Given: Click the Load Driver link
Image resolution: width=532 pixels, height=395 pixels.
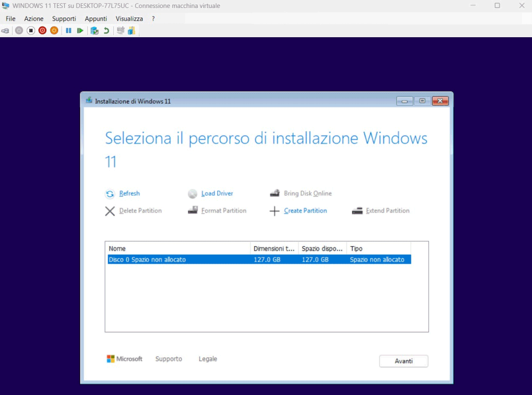Looking at the screenshot, I should point(217,194).
